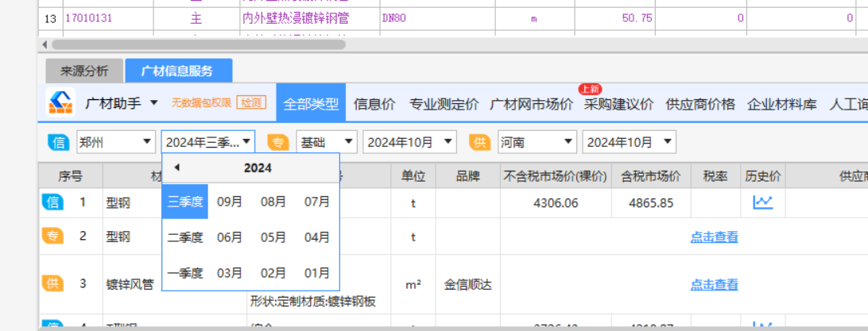
Task: Open the 2024年10月 dropdown next to 河南
Action: point(629,142)
